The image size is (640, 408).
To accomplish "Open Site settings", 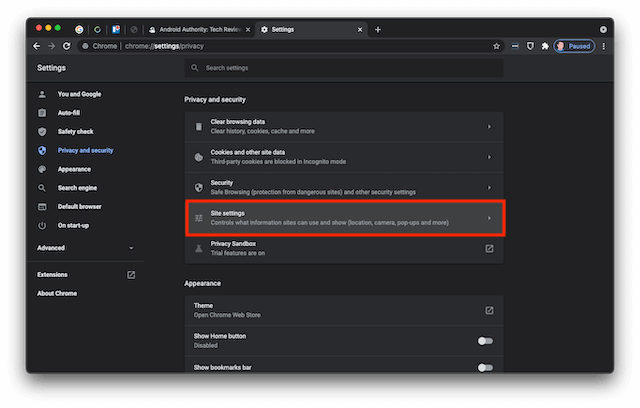I will (345, 218).
